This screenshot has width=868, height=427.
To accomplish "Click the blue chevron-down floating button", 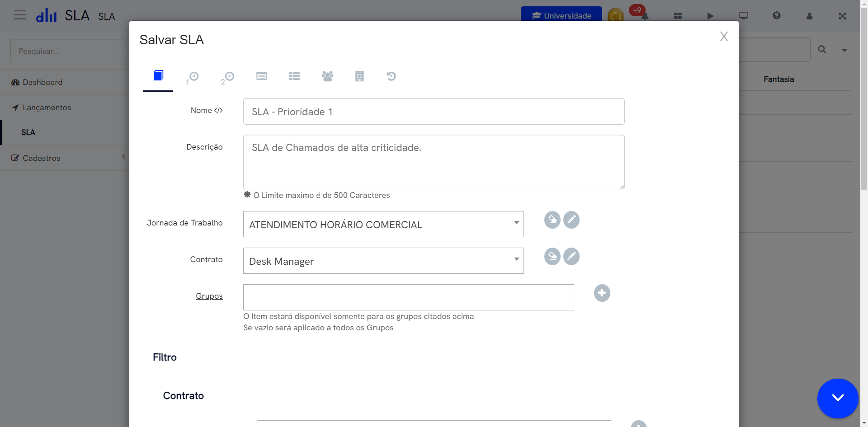I will (838, 398).
